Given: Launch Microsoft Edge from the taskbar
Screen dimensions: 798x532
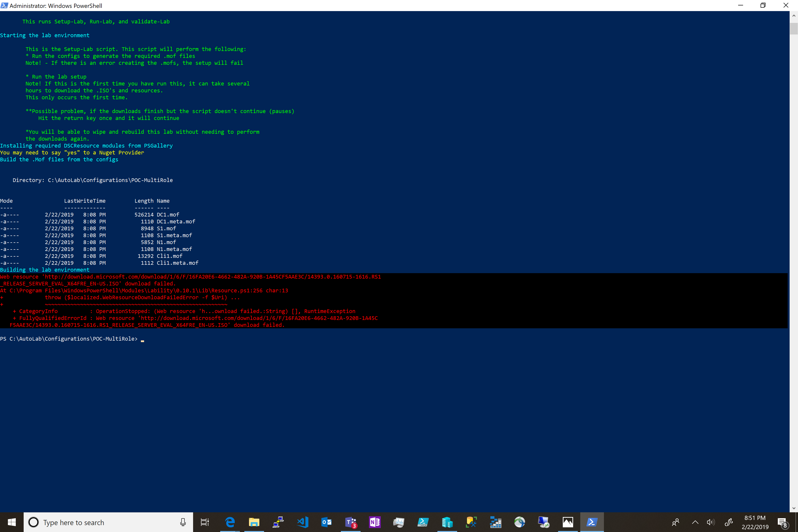Looking at the screenshot, I should tap(230, 522).
